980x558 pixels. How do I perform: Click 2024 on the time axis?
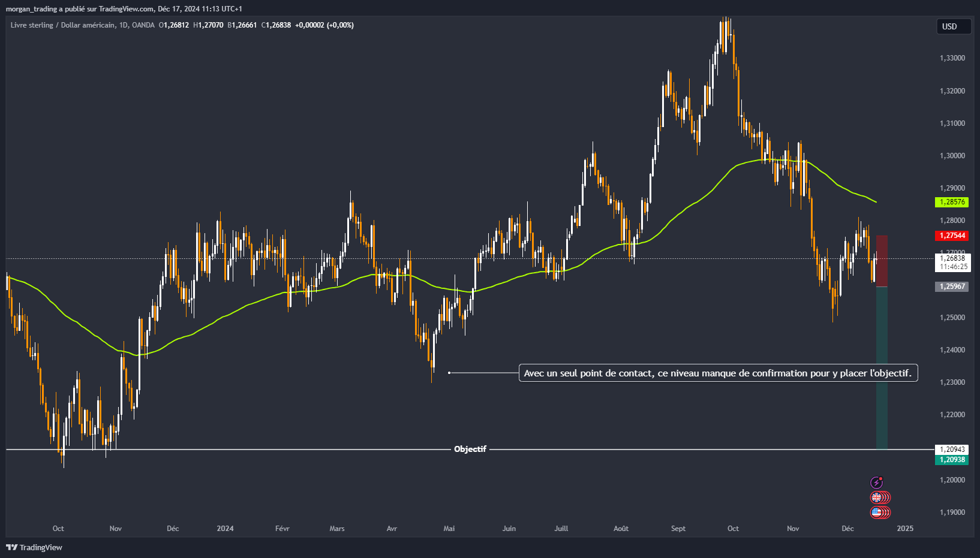point(225,529)
